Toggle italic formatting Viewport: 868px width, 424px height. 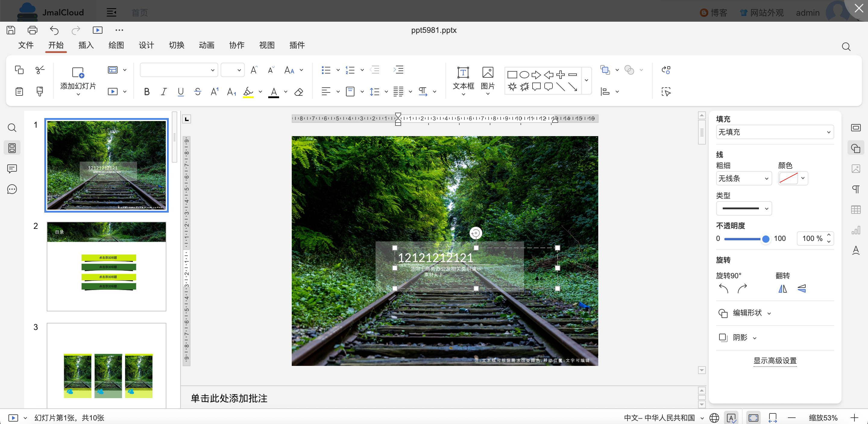(x=164, y=92)
